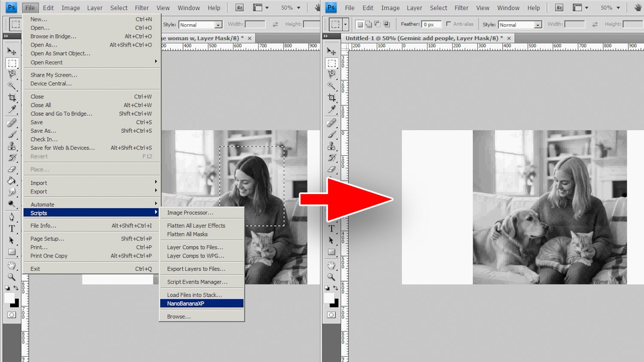Select the Move tool in the left window's toolbox
This screenshot has width=644, height=362.
pos(12,52)
